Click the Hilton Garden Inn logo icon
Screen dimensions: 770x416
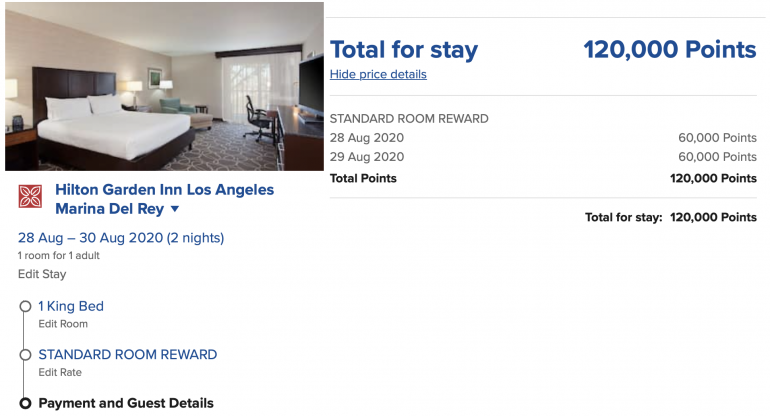tap(30, 196)
